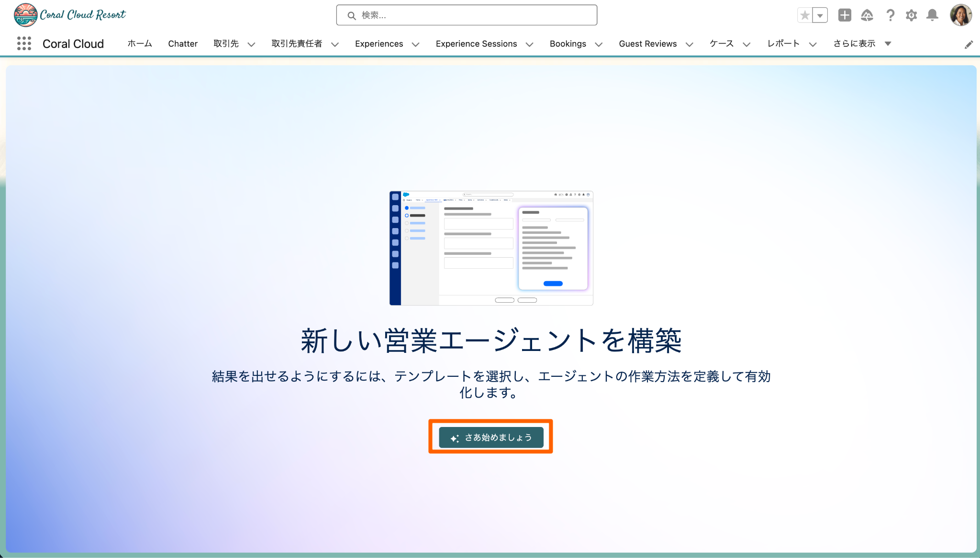This screenshot has height=558, width=980.
Task: Open the Experience Sessions tab
Action: tap(476, 44)
